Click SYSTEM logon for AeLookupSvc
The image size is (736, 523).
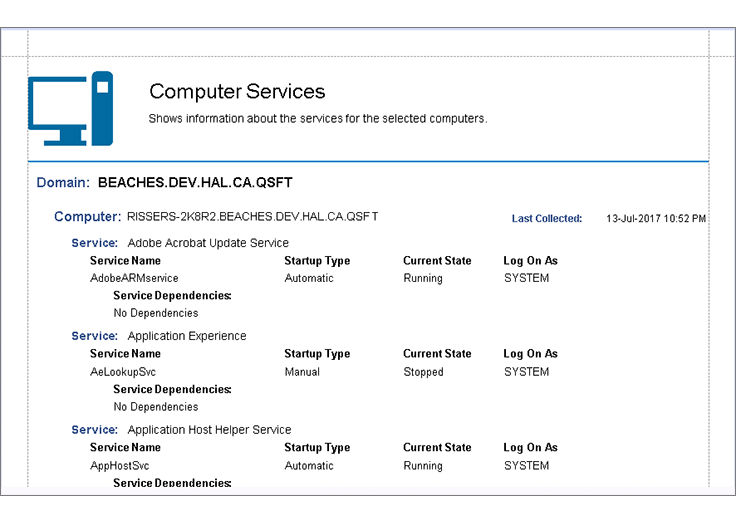point(526,372)
